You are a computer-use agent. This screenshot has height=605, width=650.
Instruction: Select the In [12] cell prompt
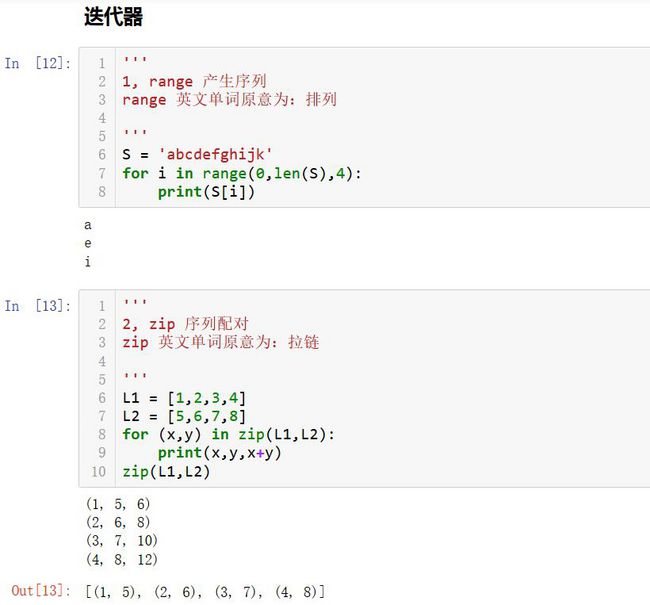(38, 63)
